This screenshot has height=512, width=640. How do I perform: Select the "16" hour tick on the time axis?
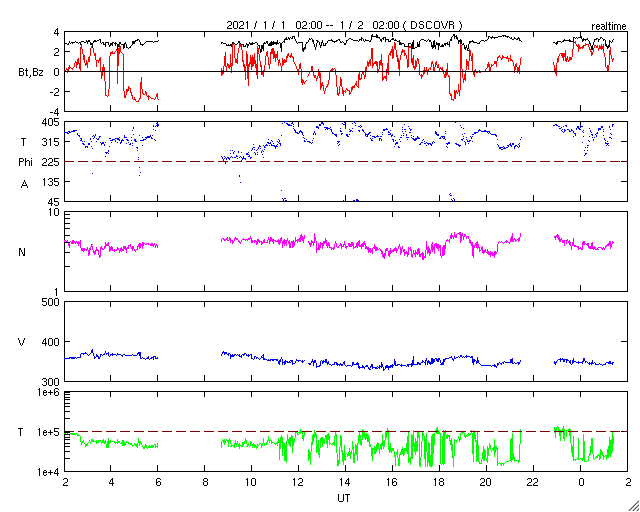392,482
